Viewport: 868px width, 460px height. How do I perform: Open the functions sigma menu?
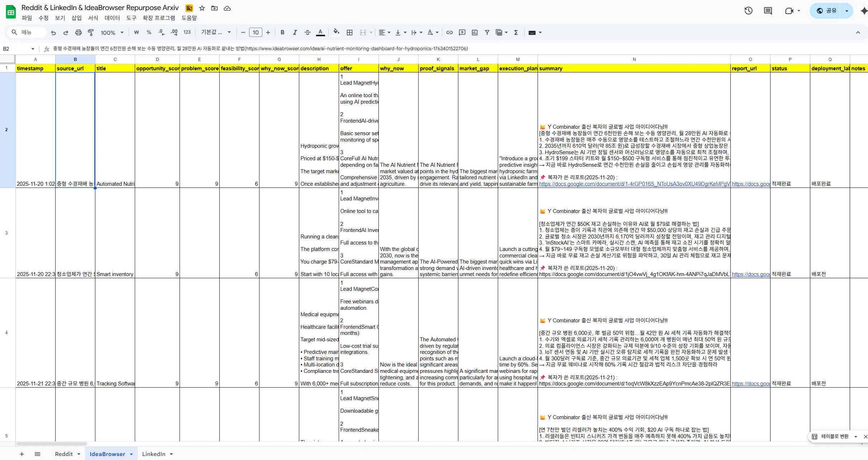click(x=516, y=33)
